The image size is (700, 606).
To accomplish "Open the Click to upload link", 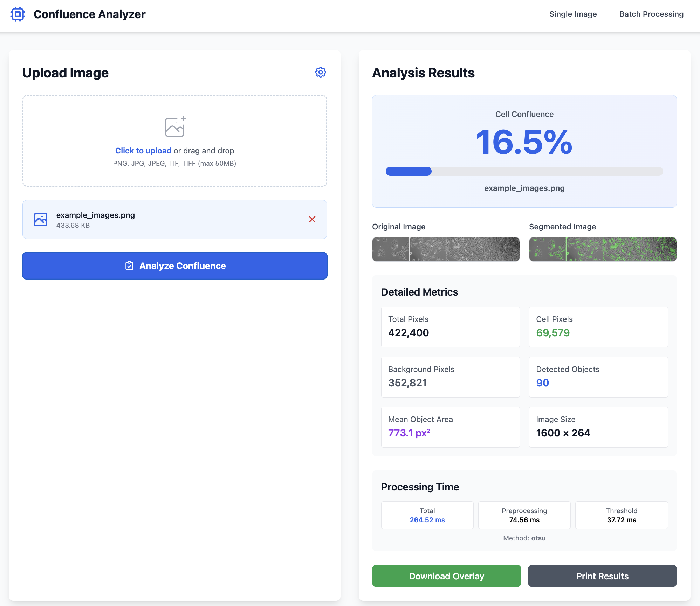I will (143, 150).
